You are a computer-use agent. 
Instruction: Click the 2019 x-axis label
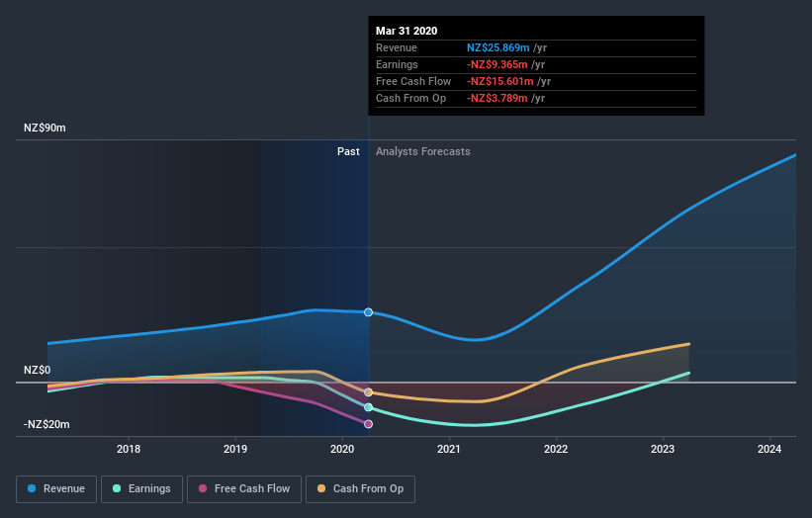click(235, 449)
